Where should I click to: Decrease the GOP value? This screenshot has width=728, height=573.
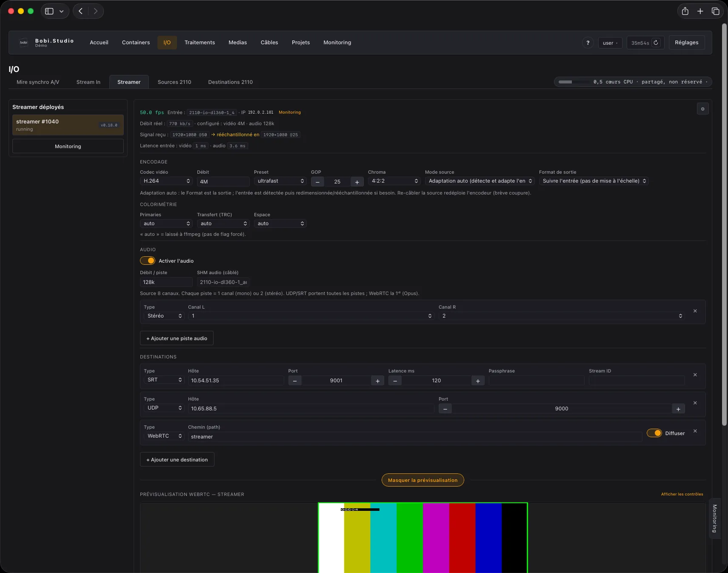(x=317, y=182)
